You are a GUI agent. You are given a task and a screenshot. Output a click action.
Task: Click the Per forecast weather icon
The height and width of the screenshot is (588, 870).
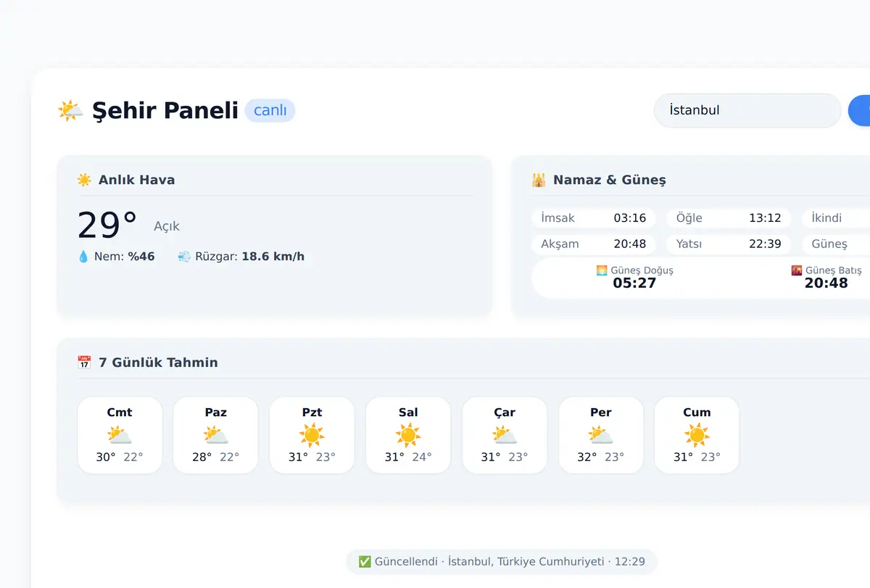click(601, 435)
